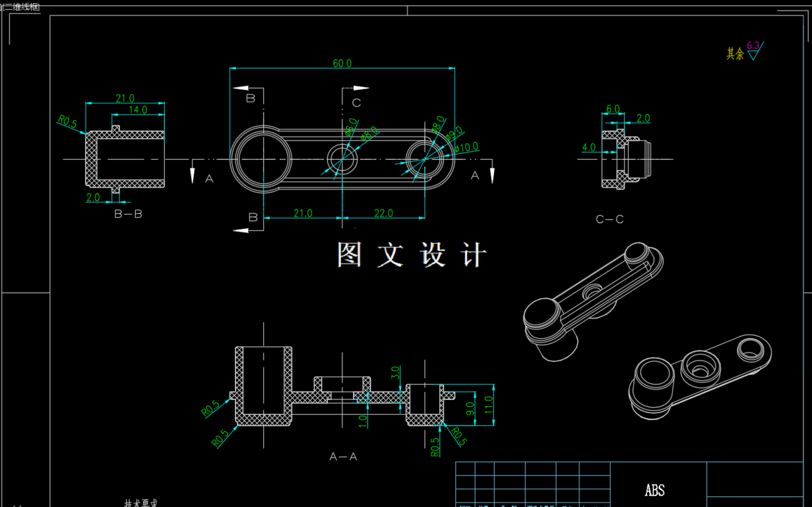The image size is (812, 507).
Task: Select the 14.0 dimension in the B-B view
Action: click(x=138, y=110)
